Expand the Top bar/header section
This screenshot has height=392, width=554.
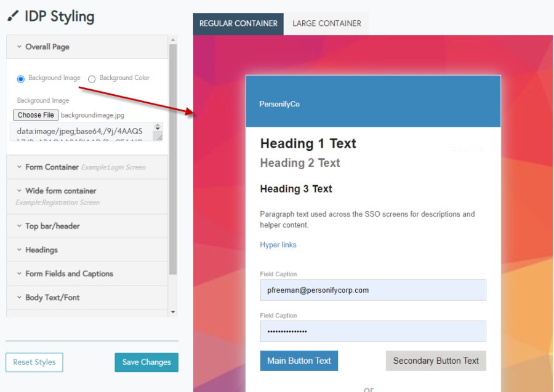tap(87, 226)
